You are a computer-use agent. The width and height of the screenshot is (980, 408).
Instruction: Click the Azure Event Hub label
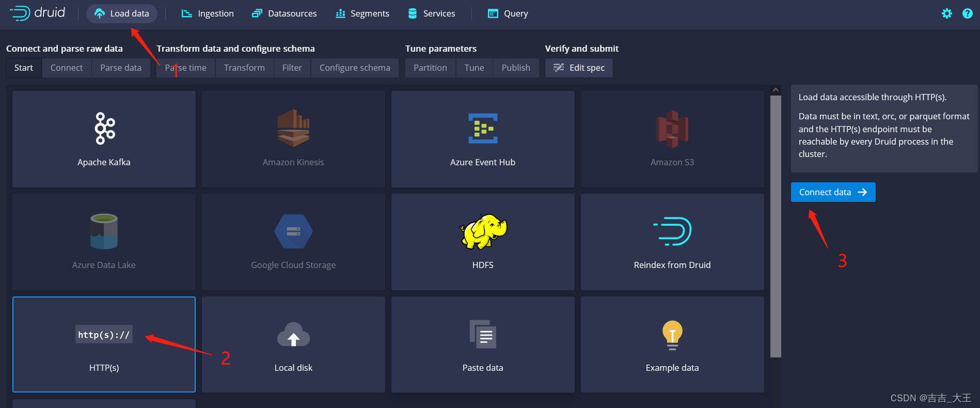point(483,162)
